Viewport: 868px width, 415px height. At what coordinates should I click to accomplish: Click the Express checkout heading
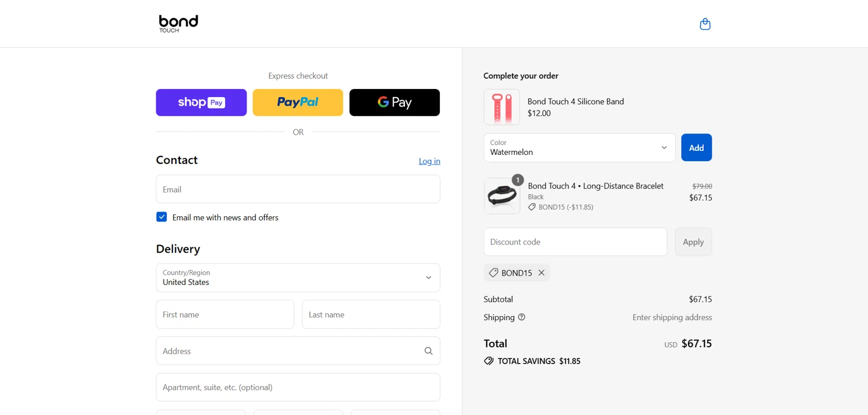pos(298,76)
